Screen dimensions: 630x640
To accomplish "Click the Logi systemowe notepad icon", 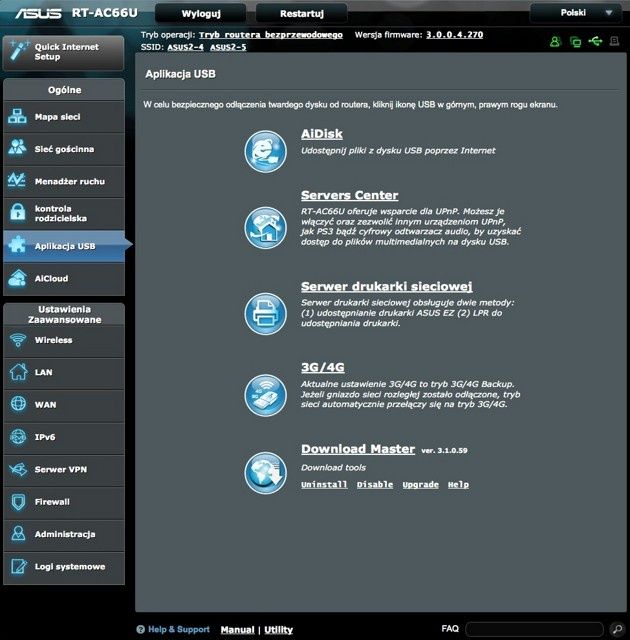I will pos(18,566).
